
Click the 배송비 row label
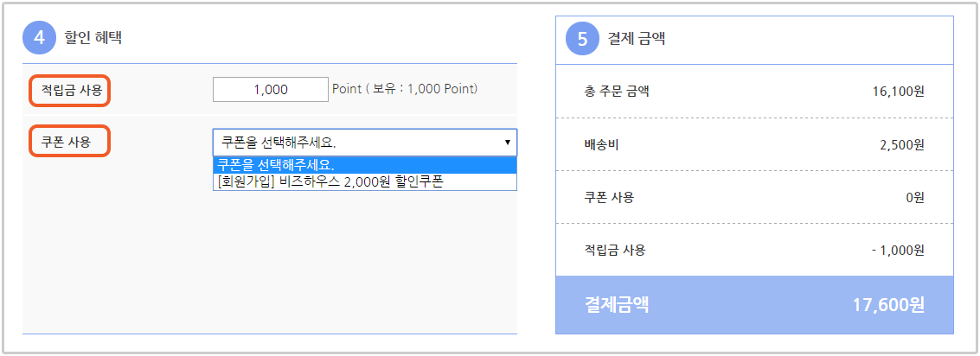(599, 144)
